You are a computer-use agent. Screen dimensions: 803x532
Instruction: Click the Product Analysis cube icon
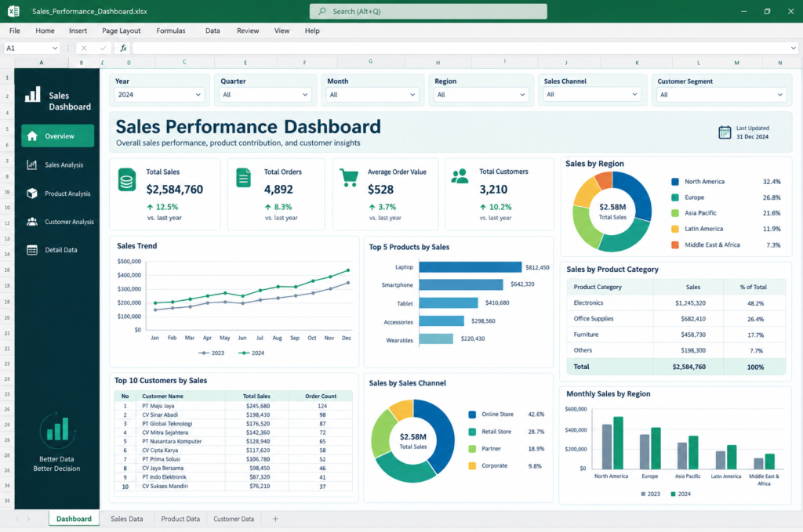coord(31,194)
